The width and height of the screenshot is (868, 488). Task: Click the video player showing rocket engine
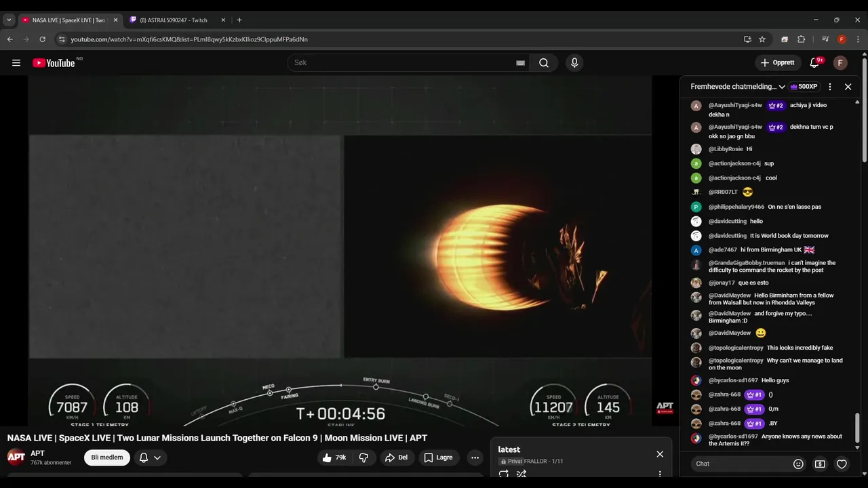340,251
